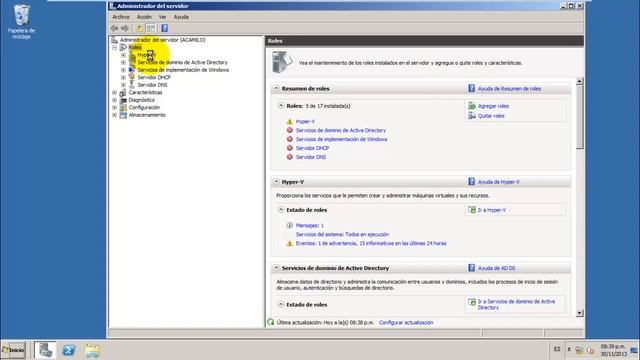Screen dimensions: 640x360
Task: Open Servicios de implementación de Windows summary link
Action: pos(342,139)
